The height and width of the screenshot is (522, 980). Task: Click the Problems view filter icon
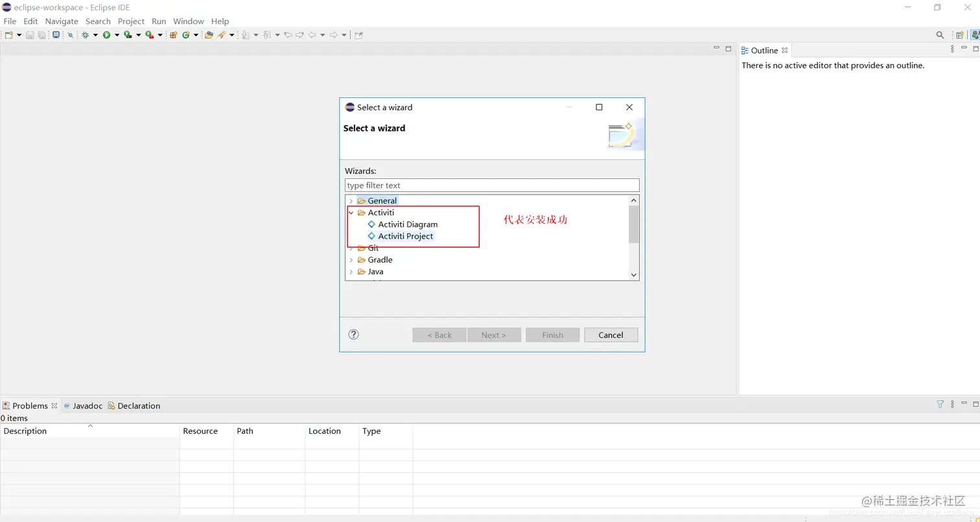pos(940,405)
